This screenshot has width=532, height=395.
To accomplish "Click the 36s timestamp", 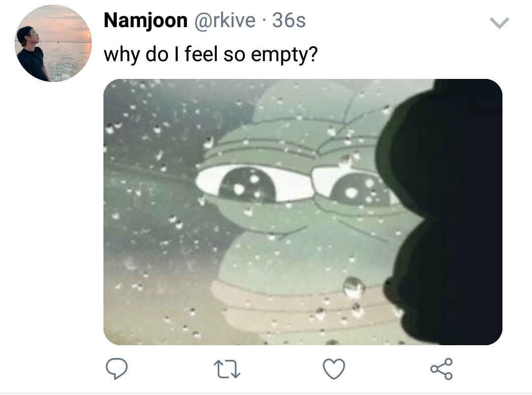I will point(289,20).
